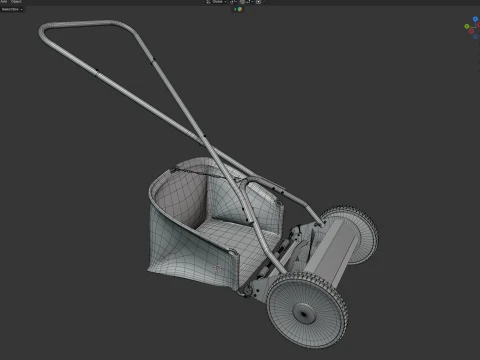Expand the arrow beside the colorful icon
This screenshot has width=480, height=360.
(235, 9)
